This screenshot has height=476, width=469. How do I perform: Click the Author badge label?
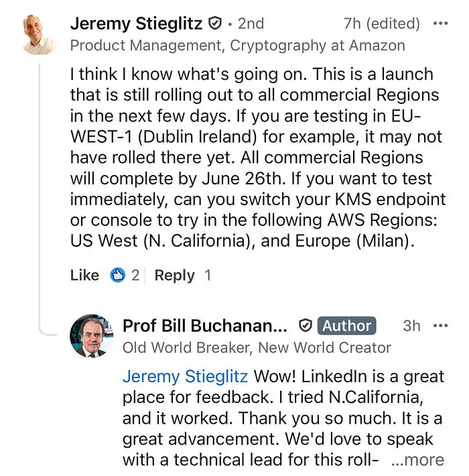(x=346, y=326)
